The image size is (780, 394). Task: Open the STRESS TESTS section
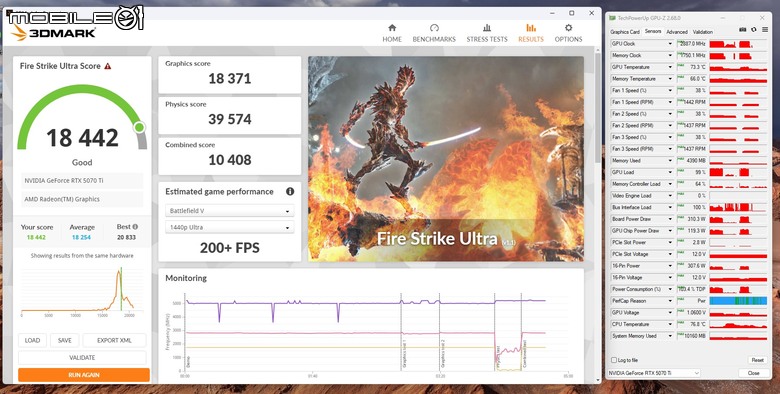(487, 33)
